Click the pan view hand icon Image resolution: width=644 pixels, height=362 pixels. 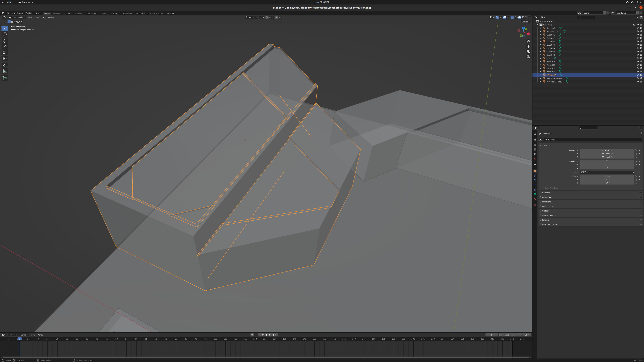[x=528, y=46]
